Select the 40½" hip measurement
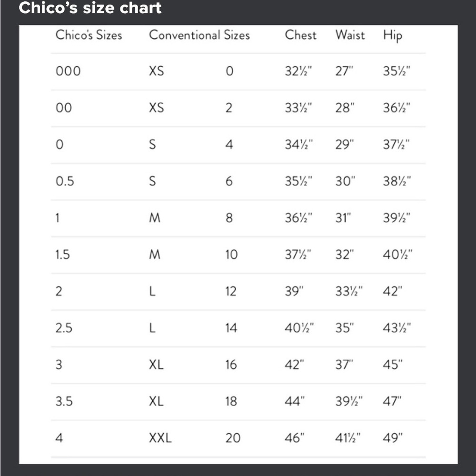 [397, 255]
